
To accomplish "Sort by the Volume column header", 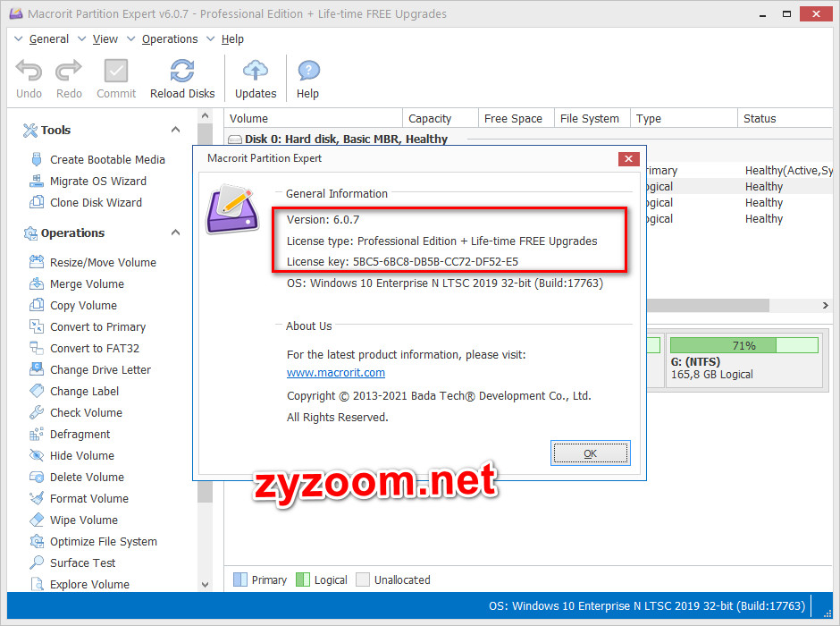I will [x=314, y=118].
